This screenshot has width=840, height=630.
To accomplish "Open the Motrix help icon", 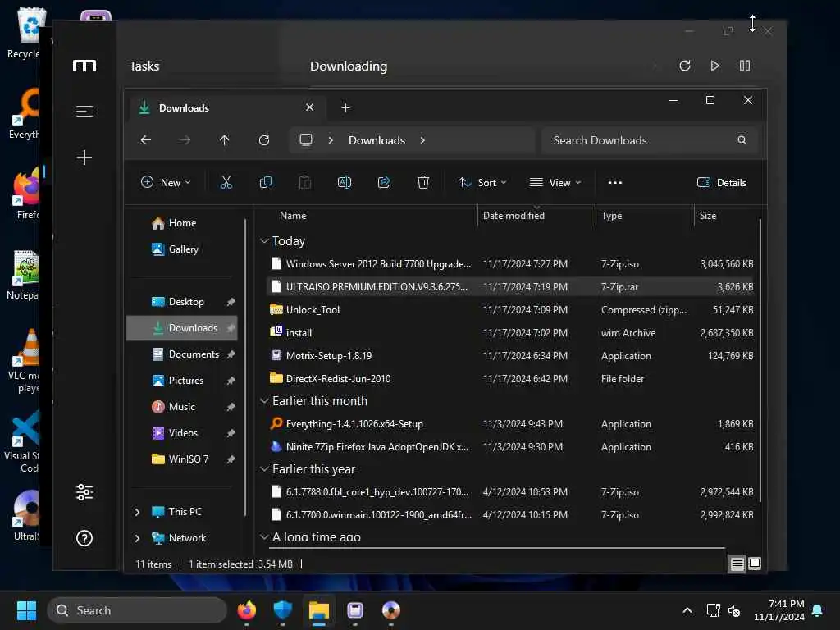I will [84, 538].
